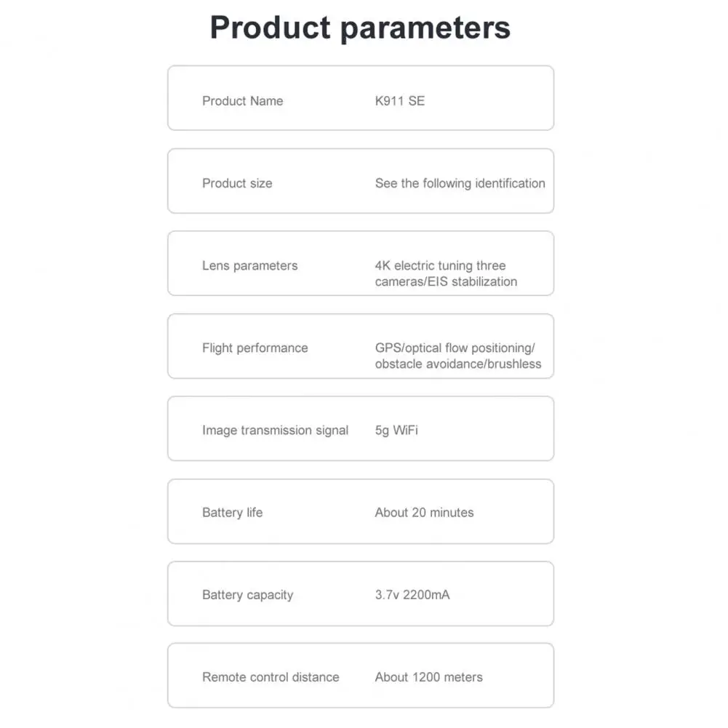Select the "3.7v 2200mA" value
This screenshot has height=728, width=728.
coord(412,595)
